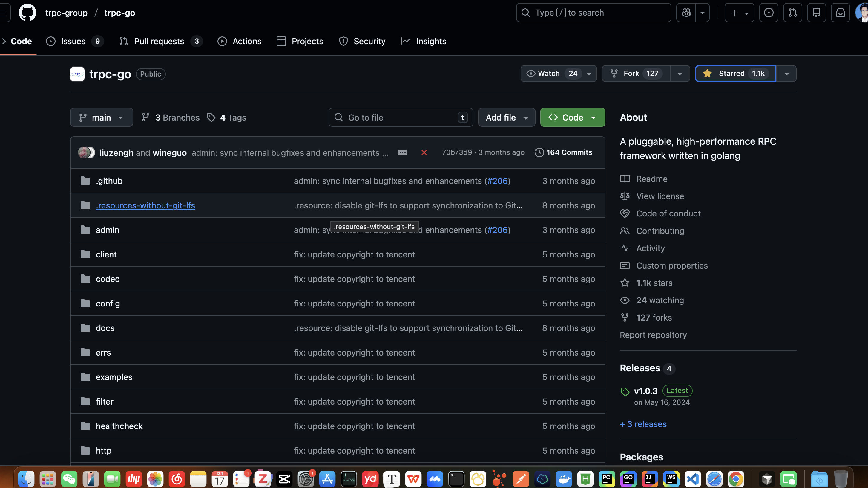868x488 pixels.
Task: Expand the green Code dropdown
Action: (x=573, y=117)
